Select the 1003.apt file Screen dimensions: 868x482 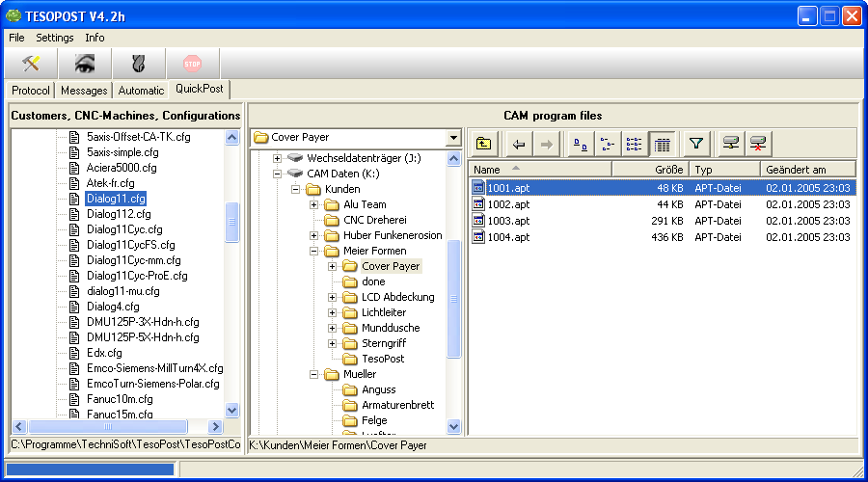pyautogui.click(x=508, y=221)
